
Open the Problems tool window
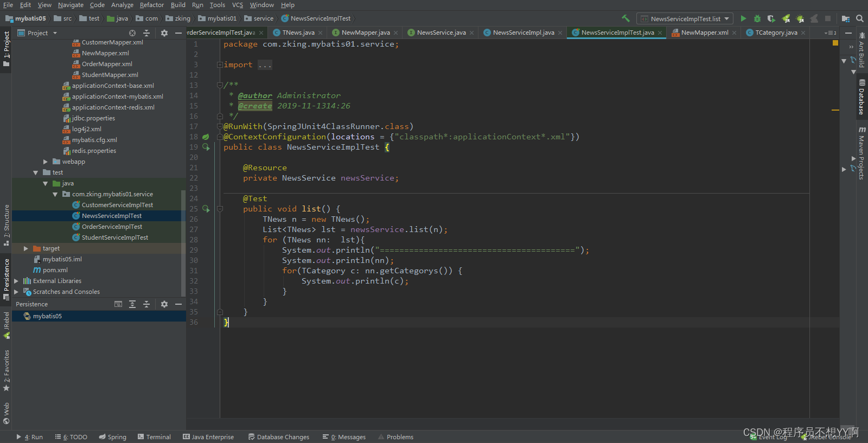[395, 437]
